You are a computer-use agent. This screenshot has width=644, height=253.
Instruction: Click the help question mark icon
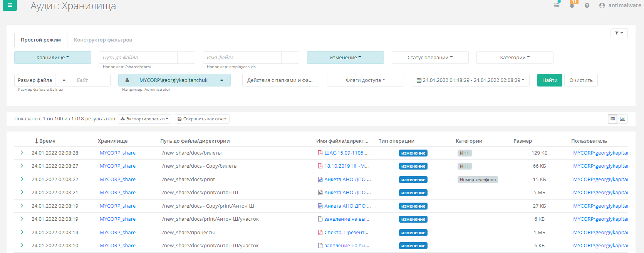[x=587, y=5]
